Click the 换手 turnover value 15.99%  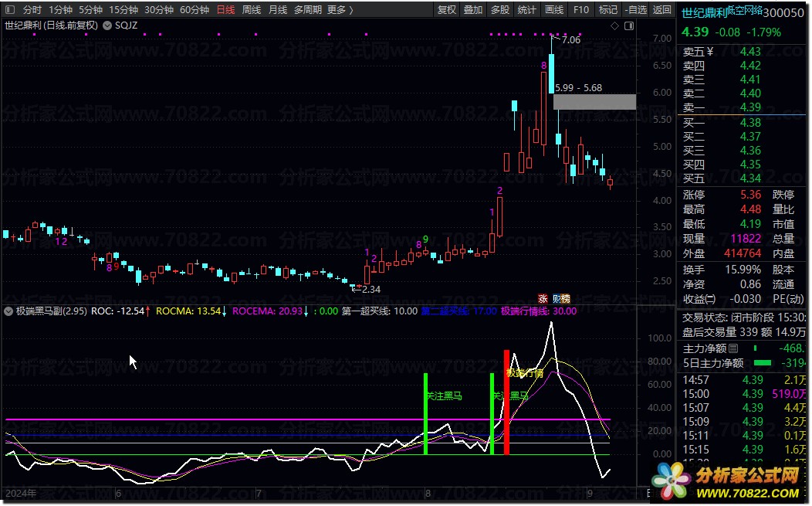click(x=743, y=270)
